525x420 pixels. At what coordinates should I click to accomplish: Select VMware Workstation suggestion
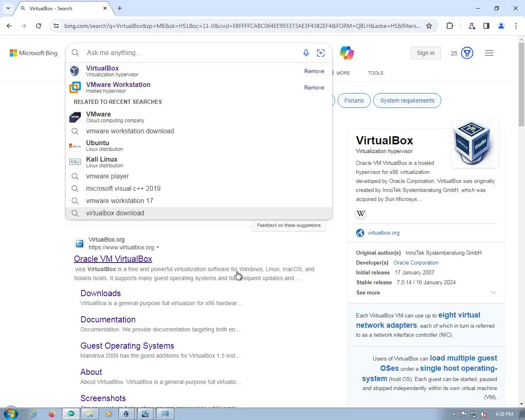199,87
